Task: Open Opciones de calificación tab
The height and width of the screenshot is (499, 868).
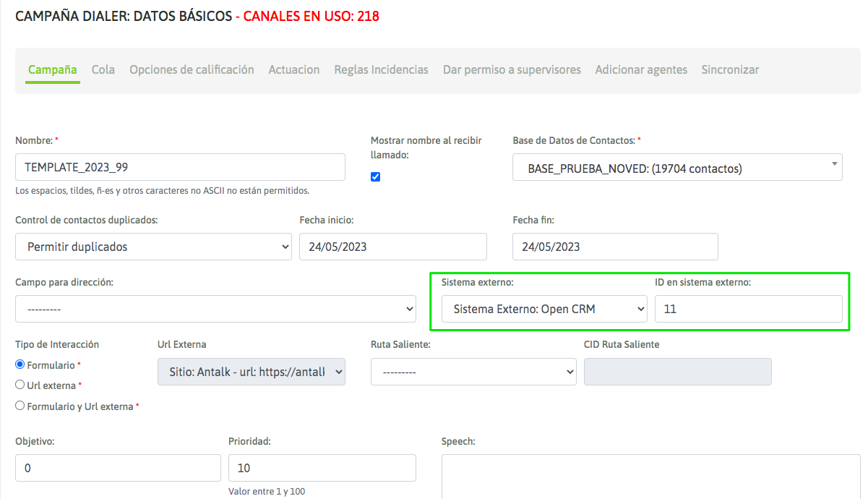Action: coord(192,70)
